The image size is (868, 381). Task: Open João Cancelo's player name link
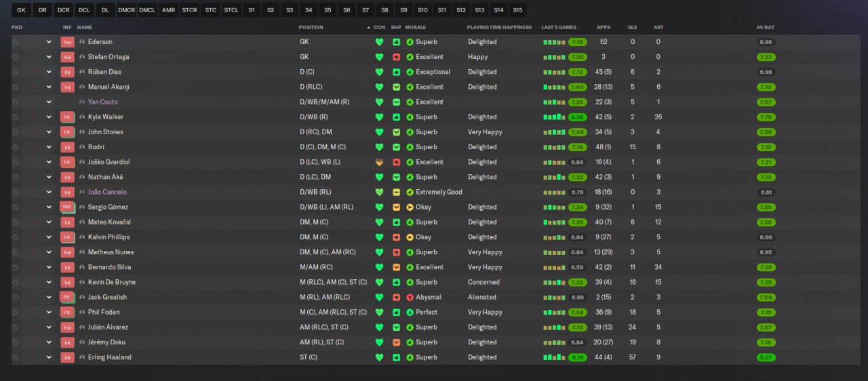pos(107,192)
